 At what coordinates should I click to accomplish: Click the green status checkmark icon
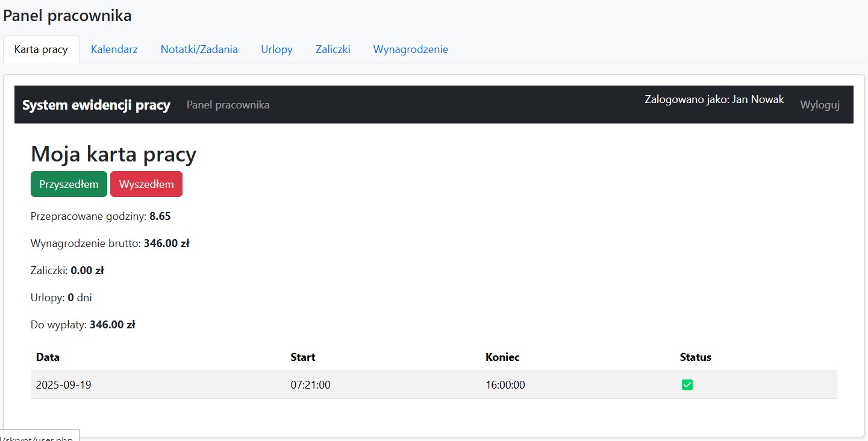point(687,384)
